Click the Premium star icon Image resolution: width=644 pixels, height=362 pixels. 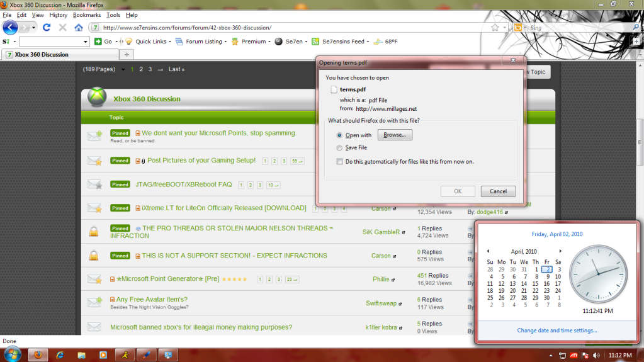235,42
